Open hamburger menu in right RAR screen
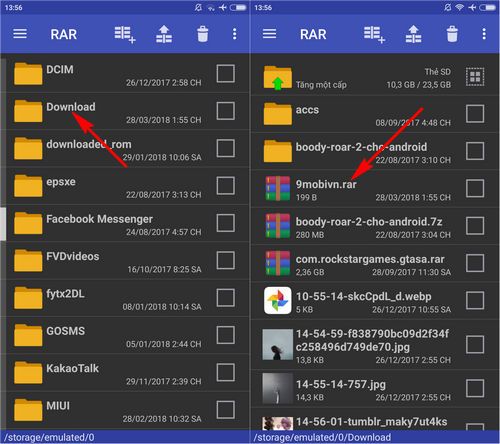 coord(269,34)
